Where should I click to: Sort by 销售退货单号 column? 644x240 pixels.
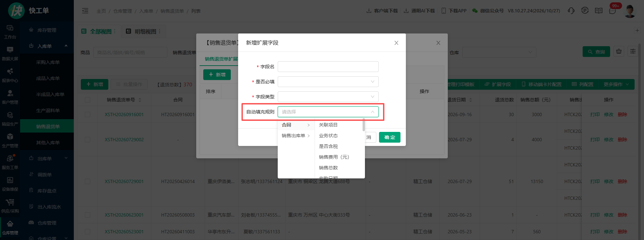pos(140,100)
